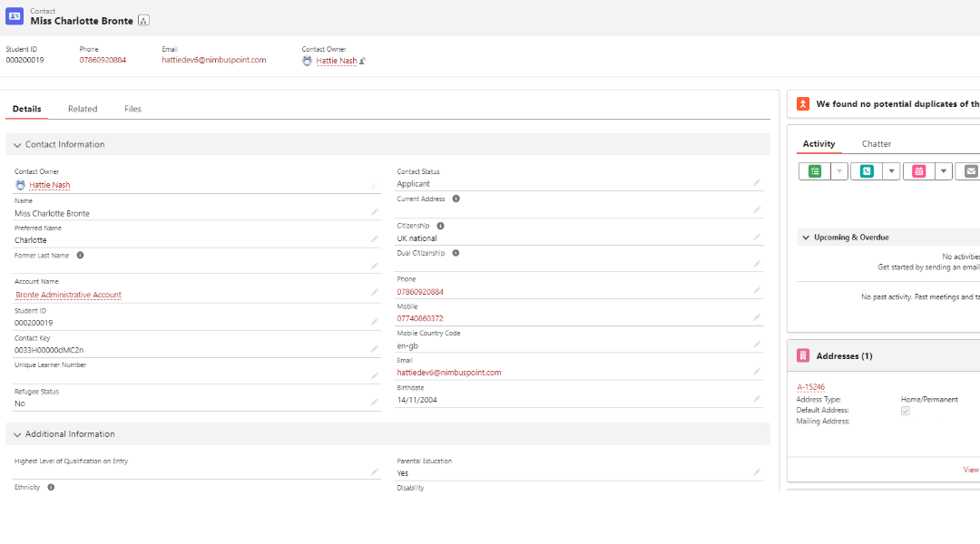Open the Bronte Administrative Account link
The image size is (980, 544).
pyautogui.click(x=67, y=295)
